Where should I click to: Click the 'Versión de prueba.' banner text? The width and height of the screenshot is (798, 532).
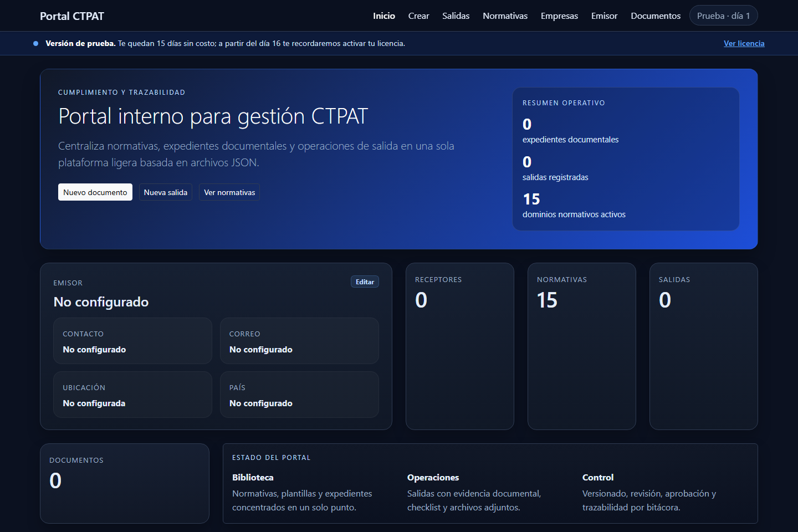[80, 43]
